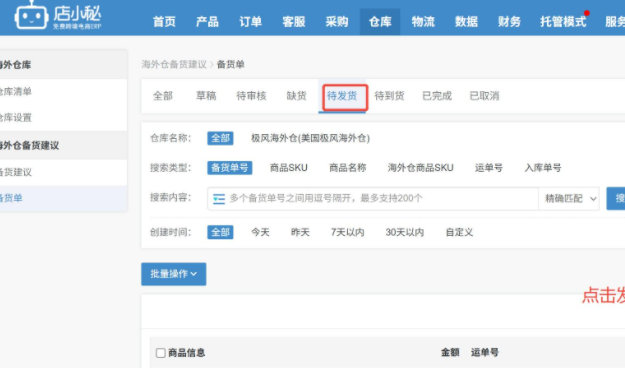
Task: Open the 物流 menu
Action: coord(423,22)
